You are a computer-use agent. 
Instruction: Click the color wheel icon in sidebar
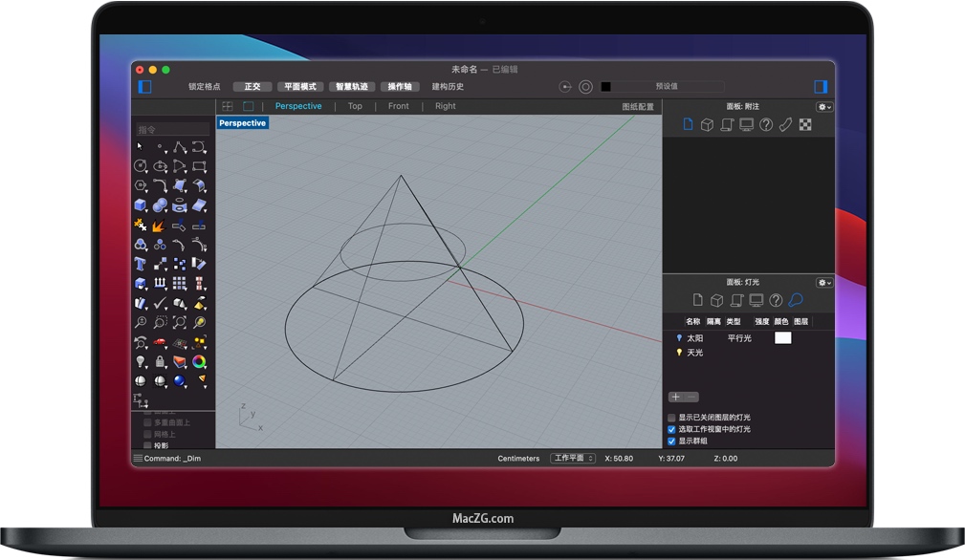click(200, 361)
